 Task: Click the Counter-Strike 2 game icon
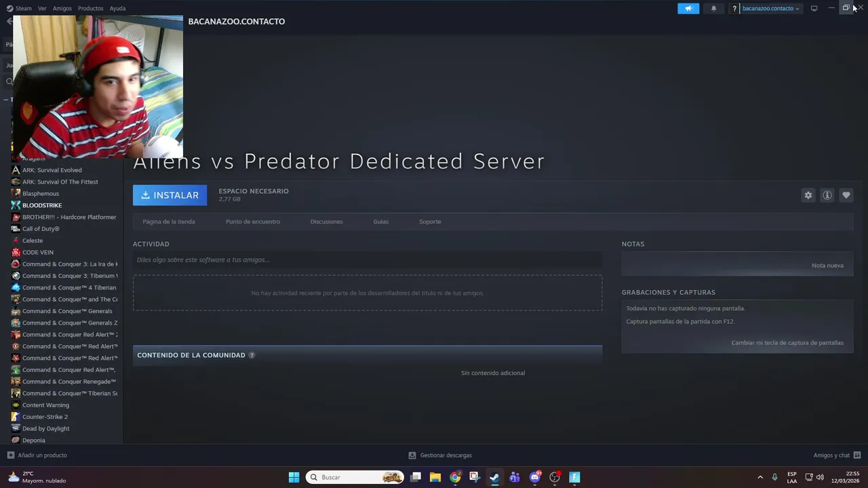[x=16, y=417]
